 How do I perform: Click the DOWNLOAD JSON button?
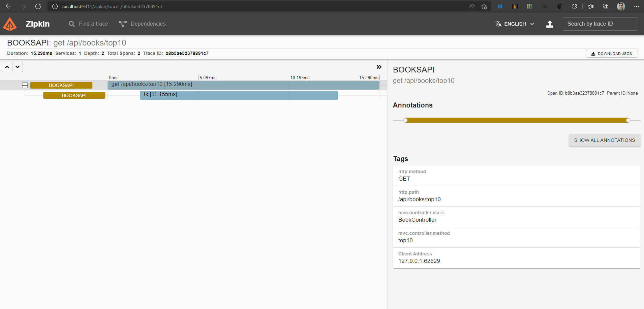[x=612, y=54]
